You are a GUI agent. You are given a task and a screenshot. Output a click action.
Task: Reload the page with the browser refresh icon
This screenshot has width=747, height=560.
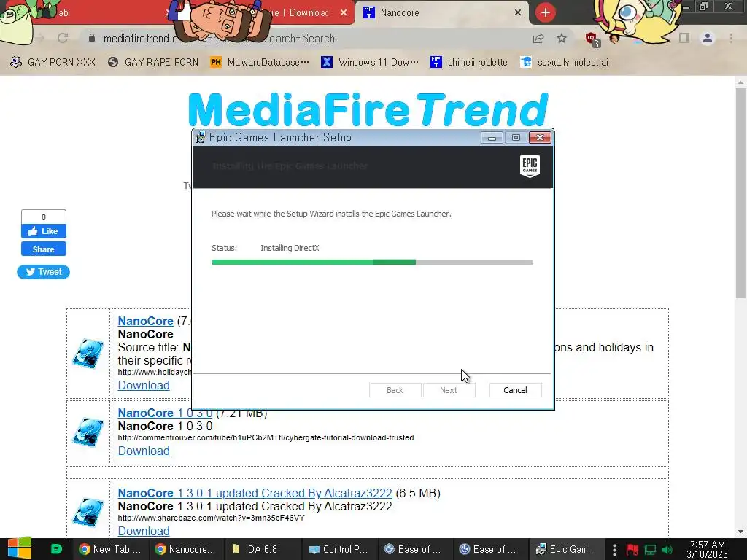pos(63,38)
